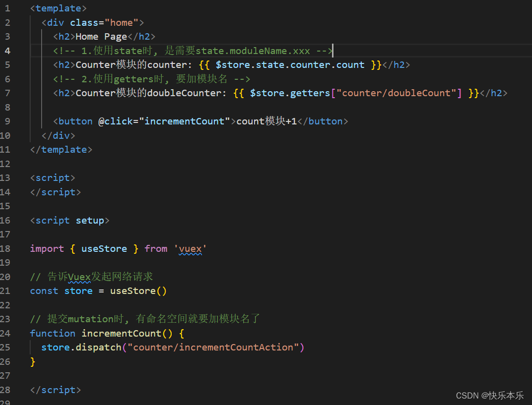Click the closing yellow brace on line 26
The height and width of the screenshot is (405, 532).
(33, 362)
